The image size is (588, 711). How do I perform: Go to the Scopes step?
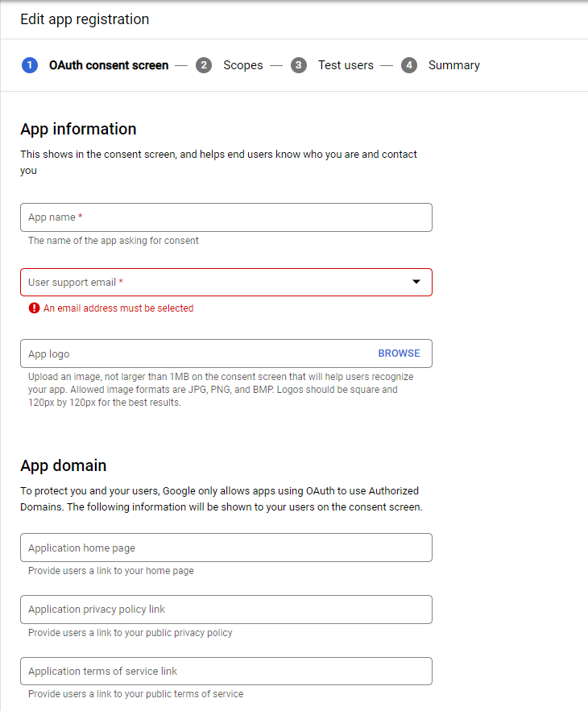click(x=242, y=65)
